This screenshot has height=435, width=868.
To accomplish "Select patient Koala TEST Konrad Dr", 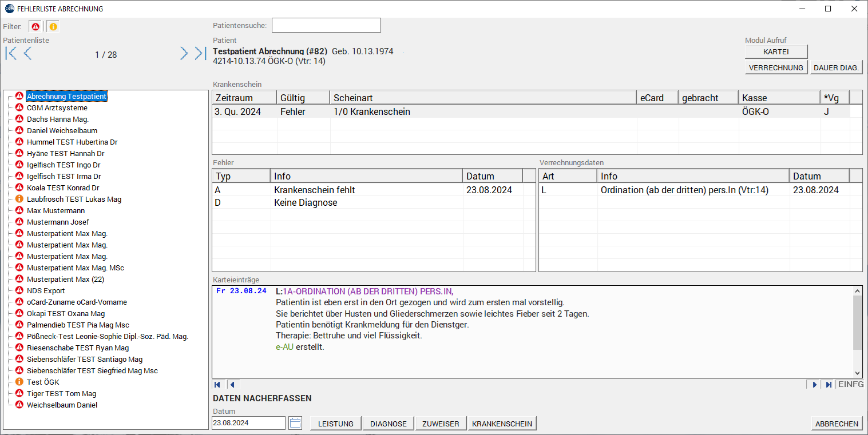I will [x=63, y=187].
